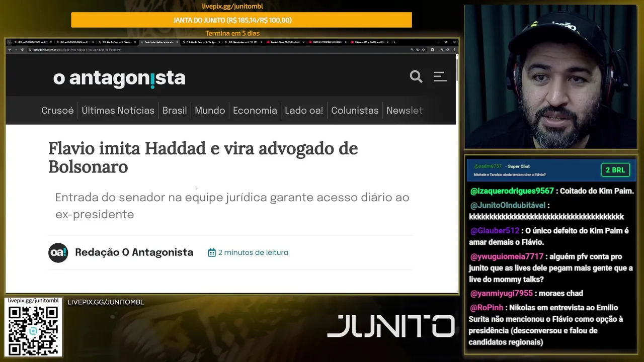The height and width of the screenshot is (362, 644).
Task: Click username @RoPinh in chat
Action: [x=487, y=308]
